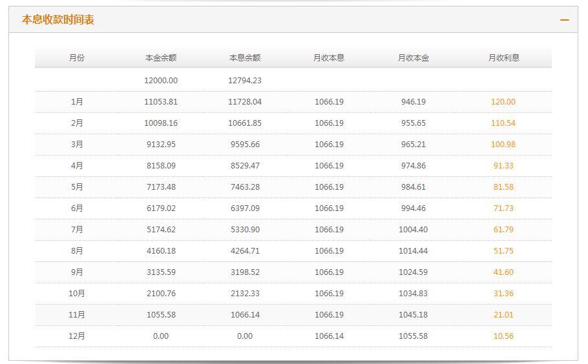Viewport: 588px width, 364px height.
Task: Select monthly interest 120.00
Action: point(503,102)
